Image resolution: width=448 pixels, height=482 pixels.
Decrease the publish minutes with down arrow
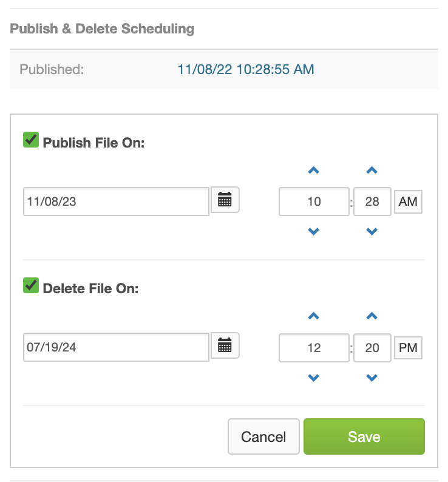click(x=372, y=231)
